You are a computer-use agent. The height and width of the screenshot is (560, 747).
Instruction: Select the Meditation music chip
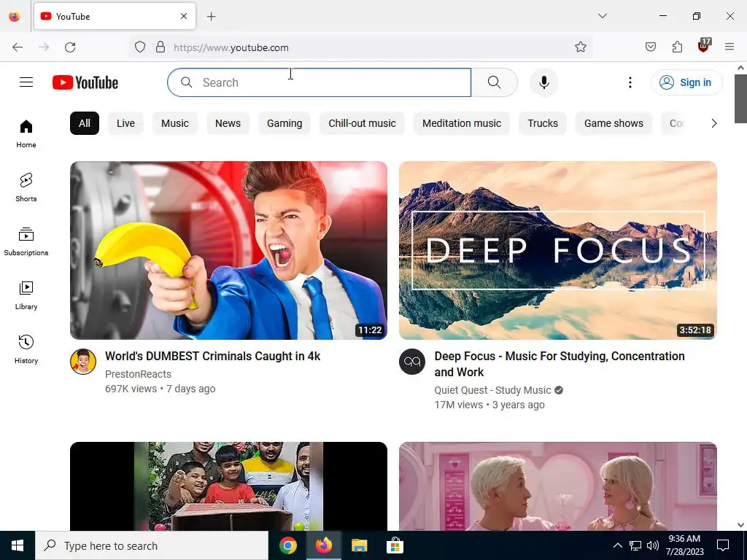click(x=462, y=123)
